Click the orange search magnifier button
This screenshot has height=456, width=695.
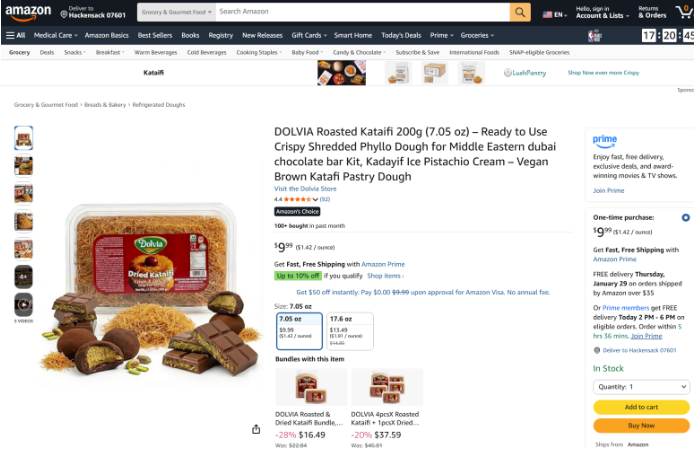520,12
